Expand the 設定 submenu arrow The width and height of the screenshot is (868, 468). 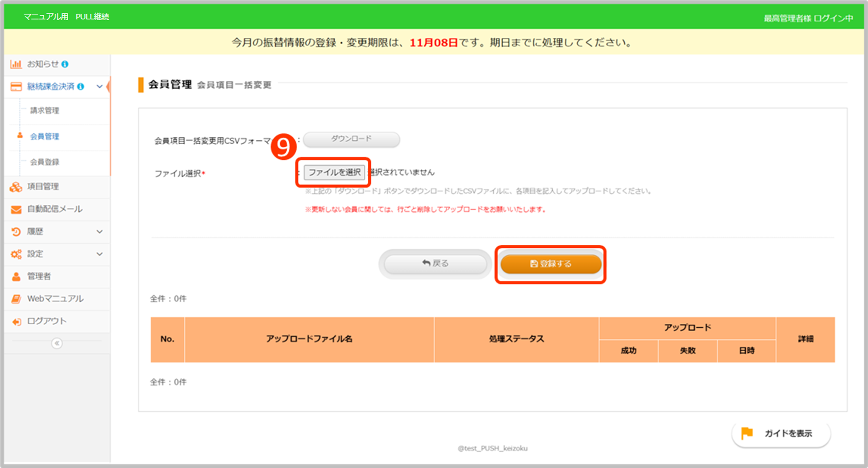tap(100, 254)
